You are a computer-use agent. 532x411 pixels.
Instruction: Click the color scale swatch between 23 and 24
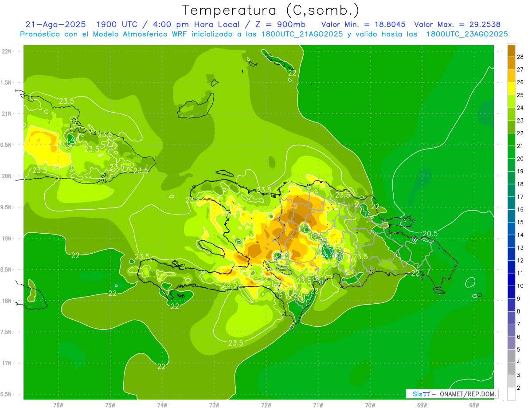(512, 114)
